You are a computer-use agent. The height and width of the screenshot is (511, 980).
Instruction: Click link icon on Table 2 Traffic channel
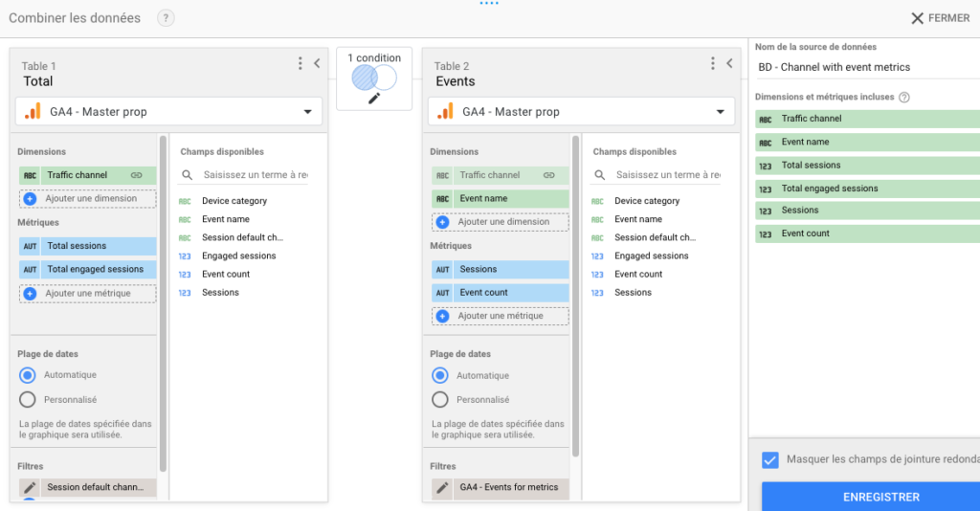pos(548,175)
